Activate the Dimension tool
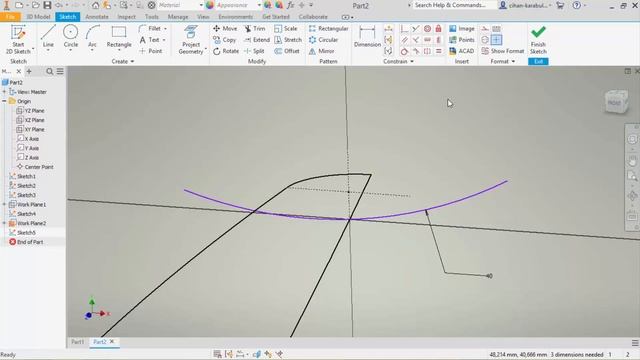 [367, 37]
